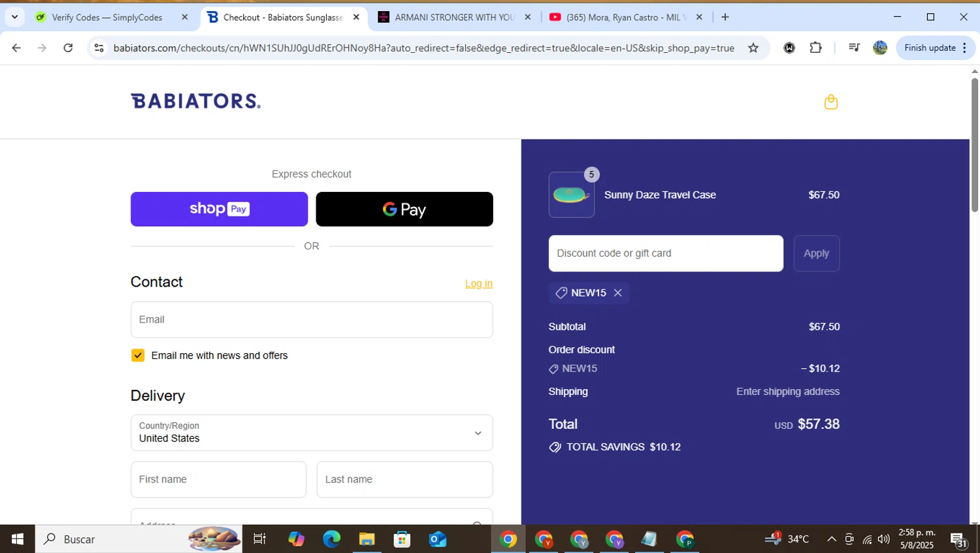The height and width of the screenshot is (553, 980).
Task: Close the Armani tab
Action: [x=528, y=18]
